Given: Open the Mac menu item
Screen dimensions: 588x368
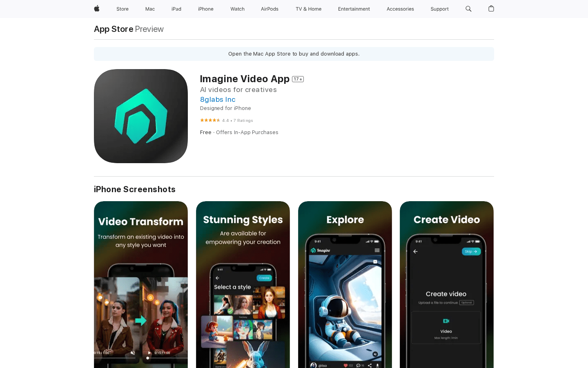Looking at the screenshot, I should [150, 9].
